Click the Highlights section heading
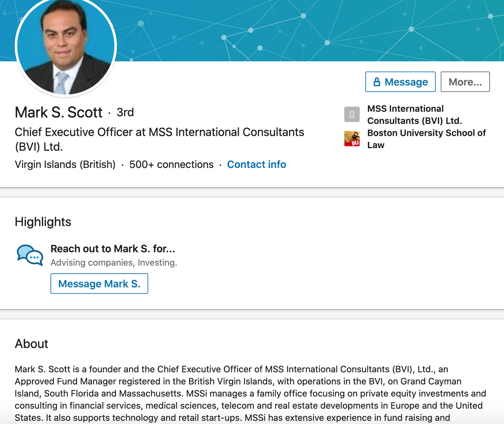 pos(43,222)
